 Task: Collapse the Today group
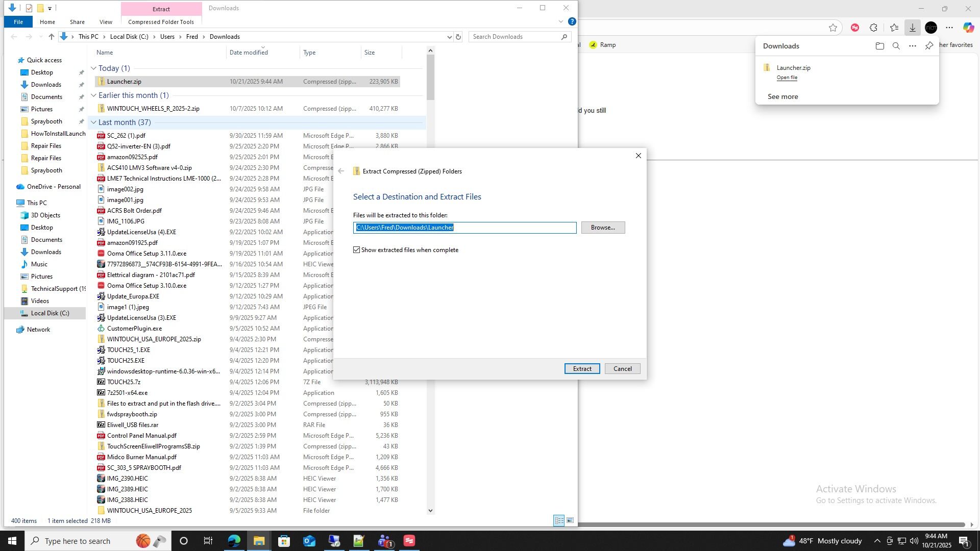(x=93, y=68)
